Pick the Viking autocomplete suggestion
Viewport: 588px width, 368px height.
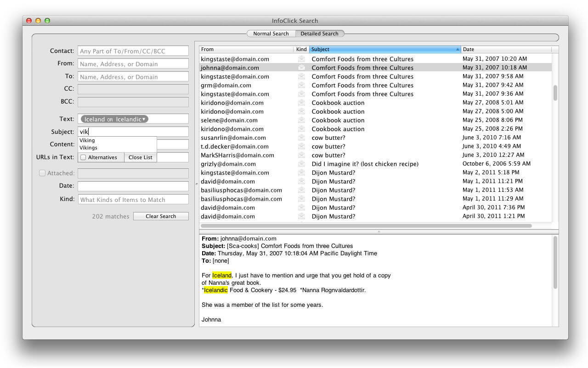coord(87,140)
